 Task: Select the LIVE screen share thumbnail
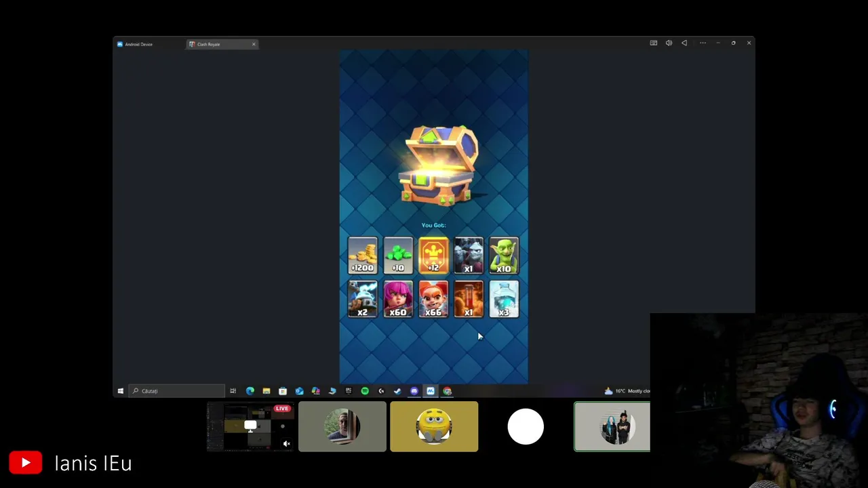click(x=250, y=427)
